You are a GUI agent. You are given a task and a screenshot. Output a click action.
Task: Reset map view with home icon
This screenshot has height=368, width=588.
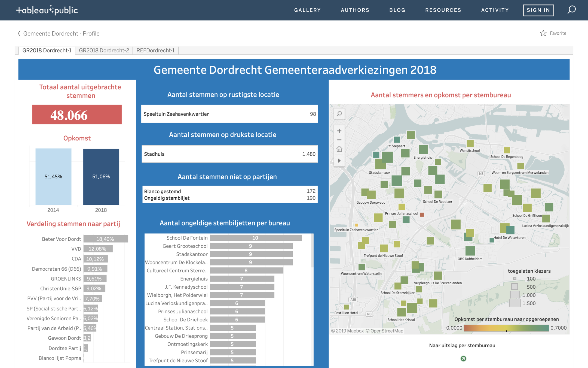[x=339, y=149]
